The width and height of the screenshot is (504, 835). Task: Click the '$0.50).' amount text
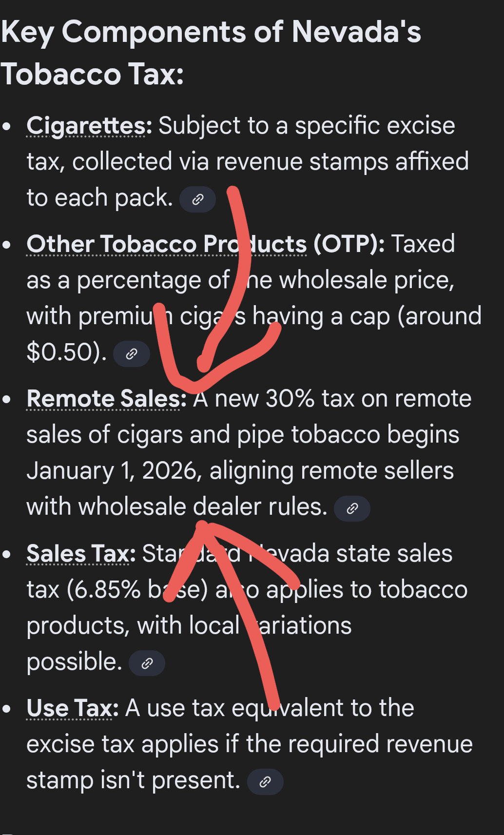66,352
